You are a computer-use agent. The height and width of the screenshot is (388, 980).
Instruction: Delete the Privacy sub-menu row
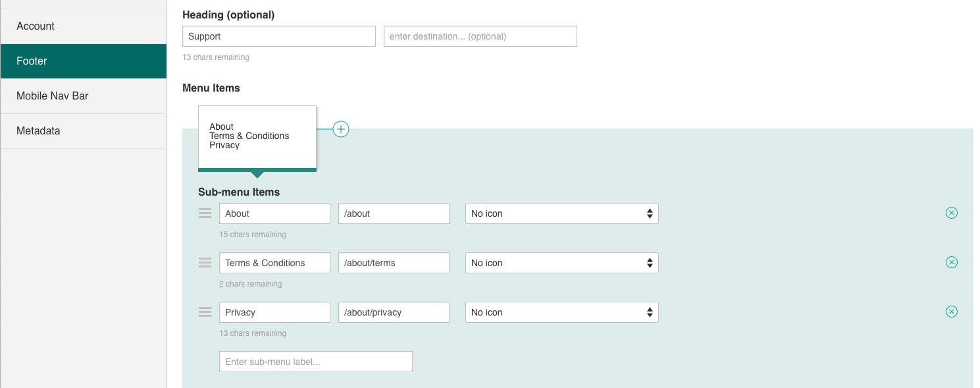(952, 312)
